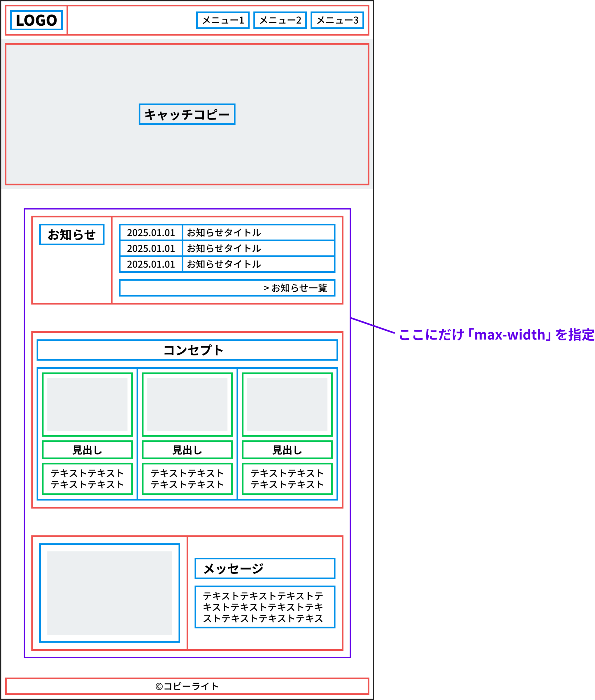Select the right concept card image
595x700 pixels.
[x=287, y=404]
